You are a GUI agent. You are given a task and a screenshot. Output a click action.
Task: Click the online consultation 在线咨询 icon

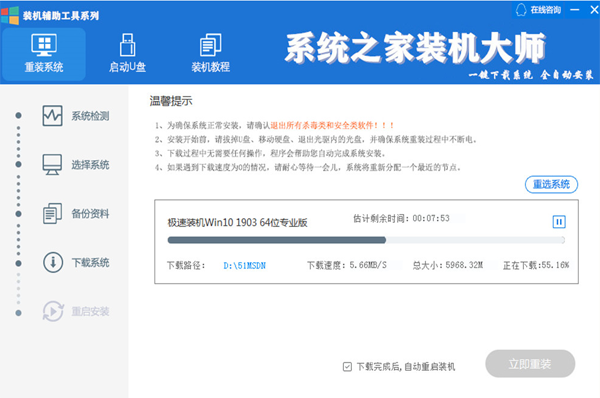tap(521, 10)
